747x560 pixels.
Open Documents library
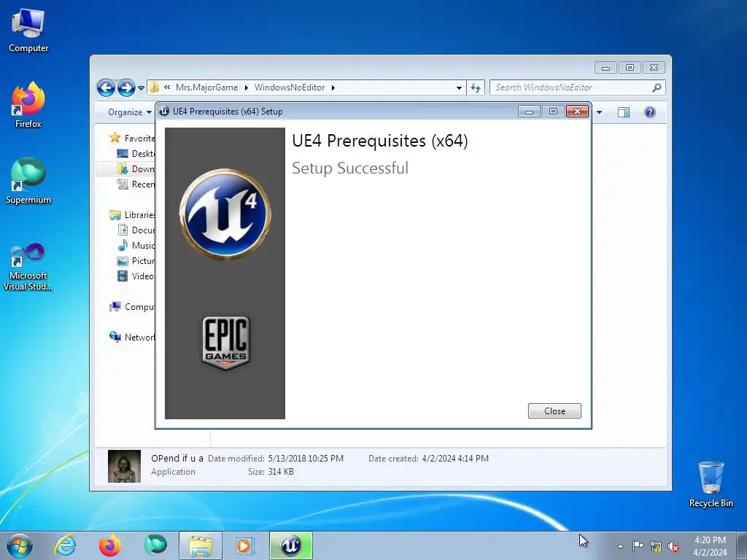pos(136,230)
